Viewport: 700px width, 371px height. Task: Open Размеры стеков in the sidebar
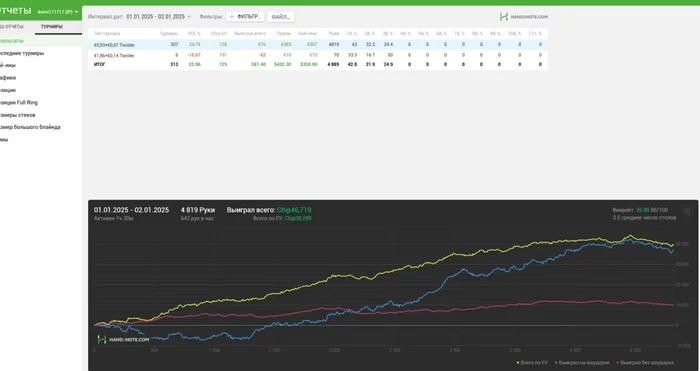pos(18,115)
